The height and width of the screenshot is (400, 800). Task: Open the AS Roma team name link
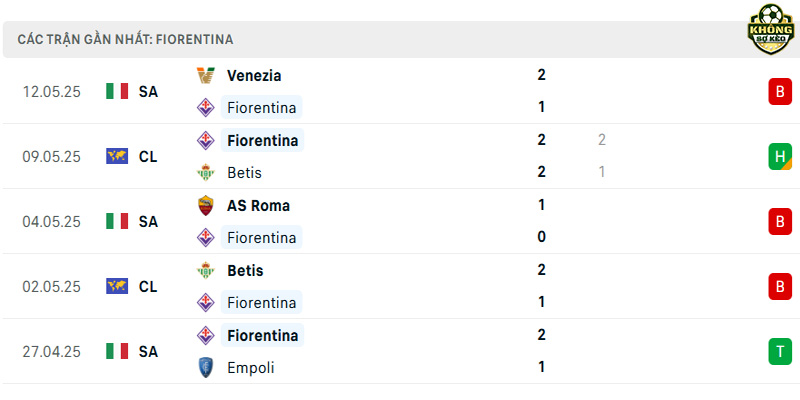pyautogui.click(x=258, y=206)
